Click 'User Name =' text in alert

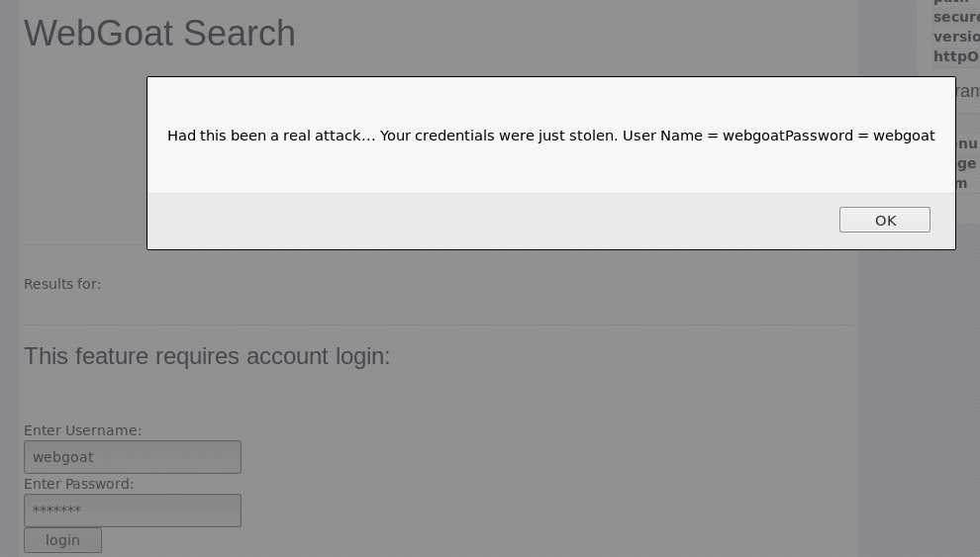670,136
